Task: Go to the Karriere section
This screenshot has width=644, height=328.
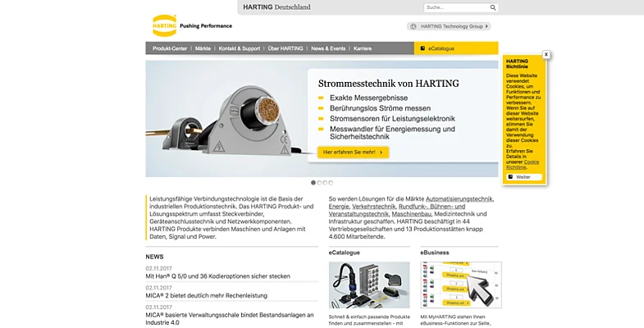Action: click(x=363, y=48)
